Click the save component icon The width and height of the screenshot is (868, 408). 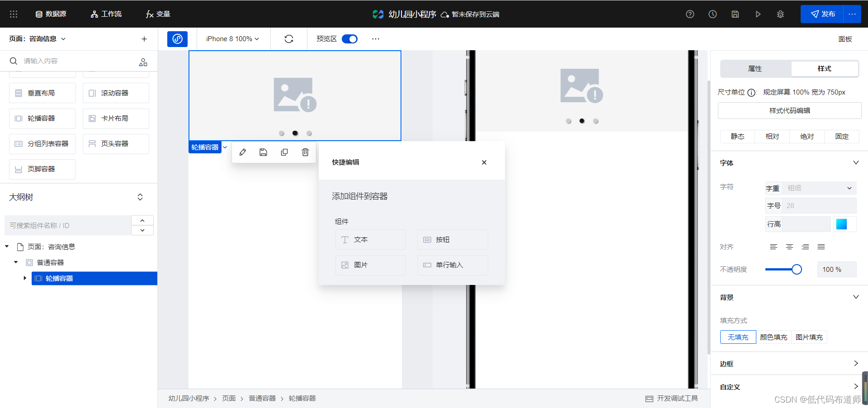click(x=264, y=152)
